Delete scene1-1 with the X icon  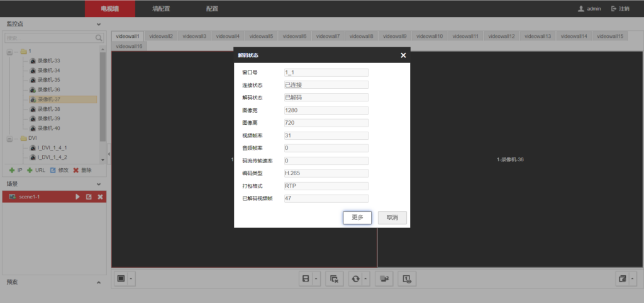pos(100,197)
